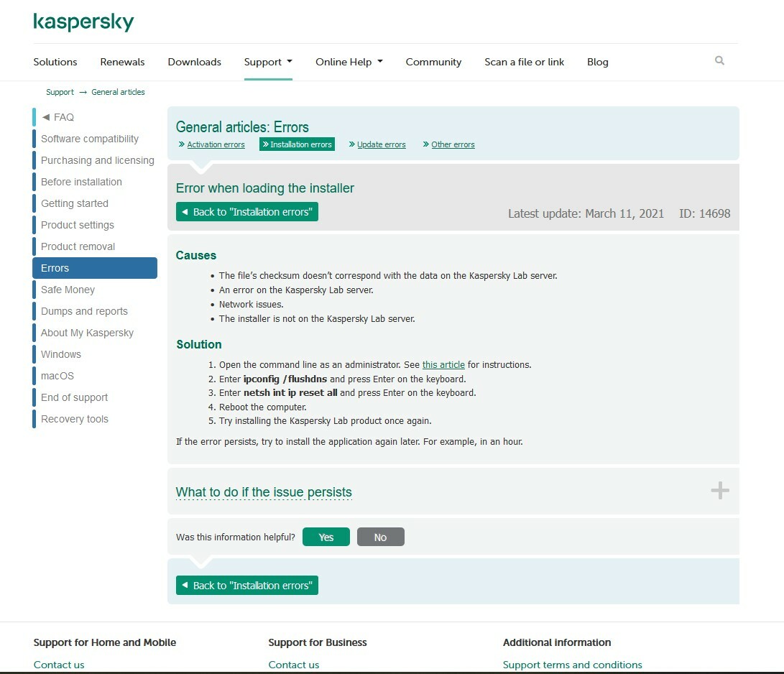Click the search magnifier icon

719,61
